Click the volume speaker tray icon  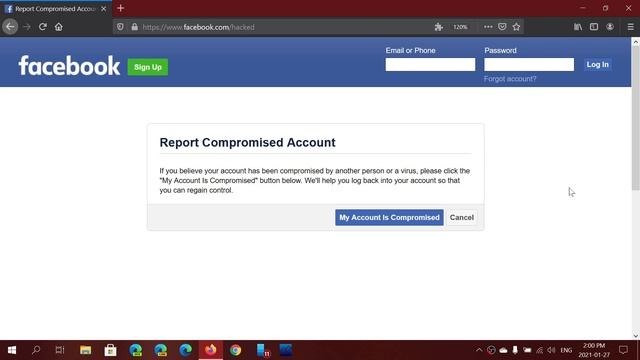[x=551, y=350]
